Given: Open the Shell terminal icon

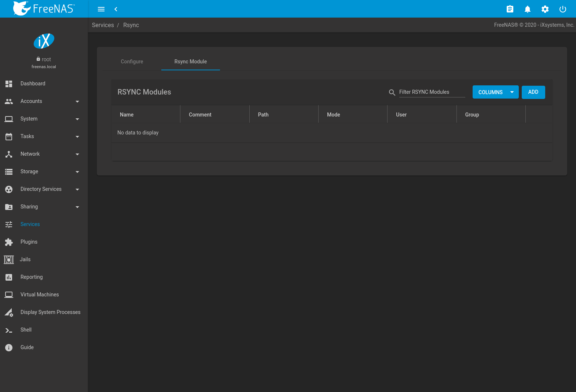Looking at the screenshot, I should tap(9, 330).
